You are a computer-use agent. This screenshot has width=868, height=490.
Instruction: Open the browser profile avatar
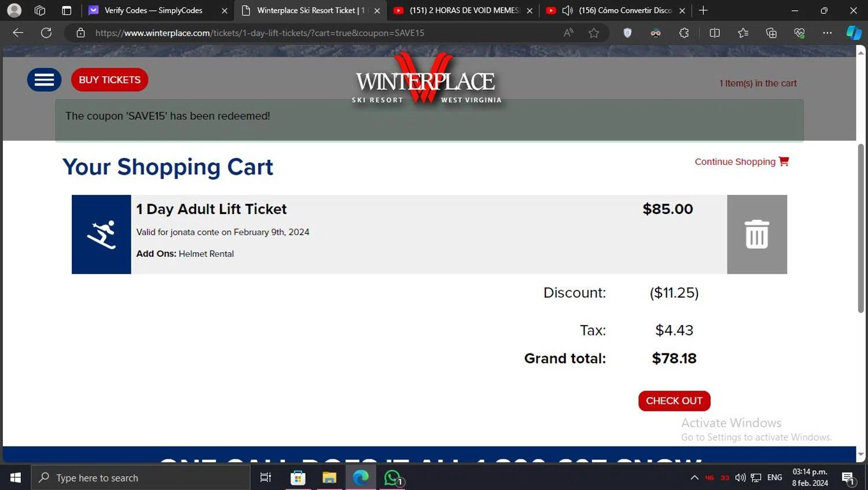click(x=14, y=10)
